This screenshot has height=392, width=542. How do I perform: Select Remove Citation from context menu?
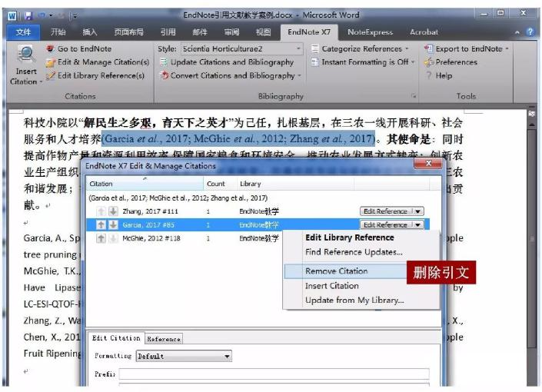click(336, 271)
